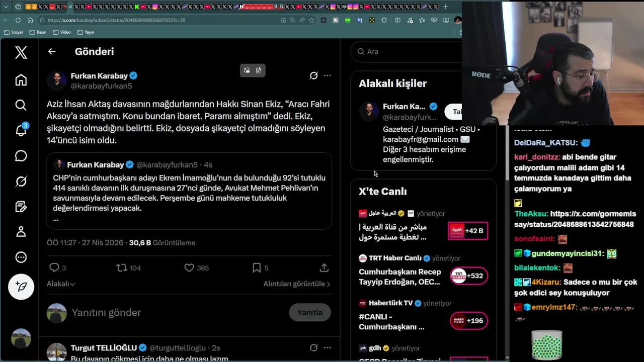644x362 pixels.
Task: Open the Yayın bookmarks folder
Action: tap(86, 32)
